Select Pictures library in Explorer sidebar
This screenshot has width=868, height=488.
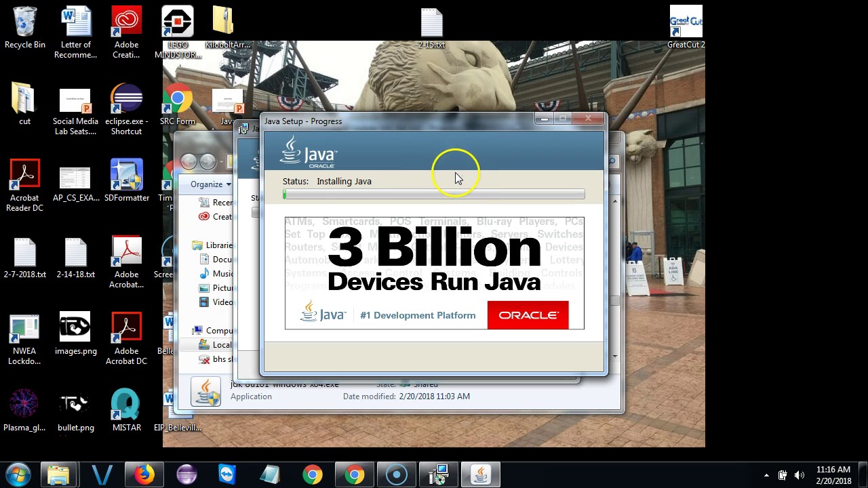[x=216, y=288]
